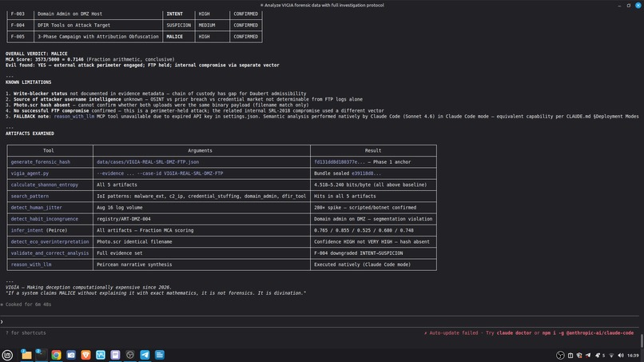Open Telegram from the taskbar
This screenshot has height=362, width=644.
(145, 355)
